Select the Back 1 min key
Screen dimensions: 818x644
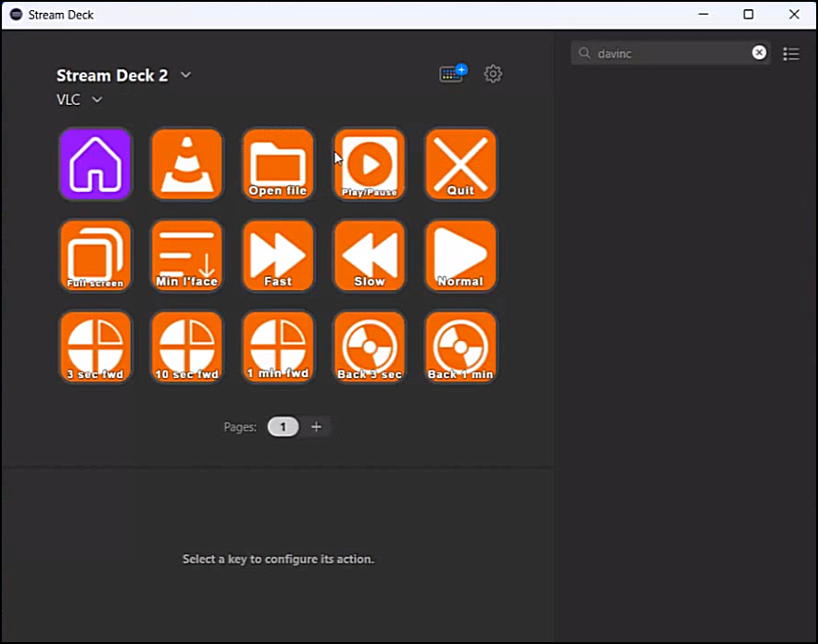tap(460, 347)
